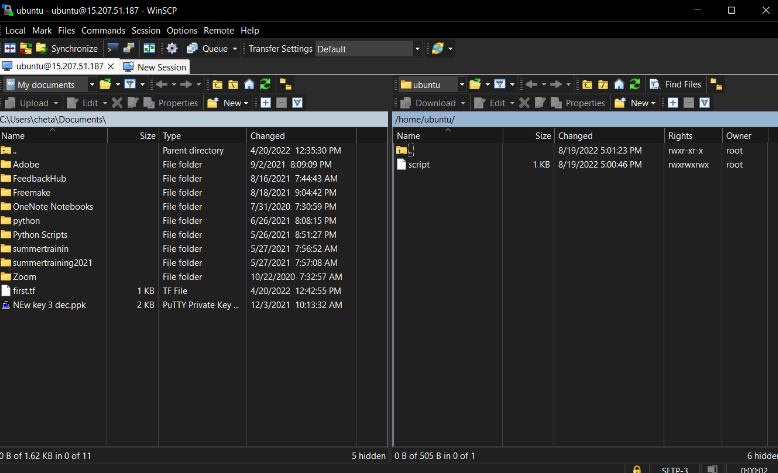778x473 pixels.
Task: Click local directory tree icon
Action: pos(286,84)
